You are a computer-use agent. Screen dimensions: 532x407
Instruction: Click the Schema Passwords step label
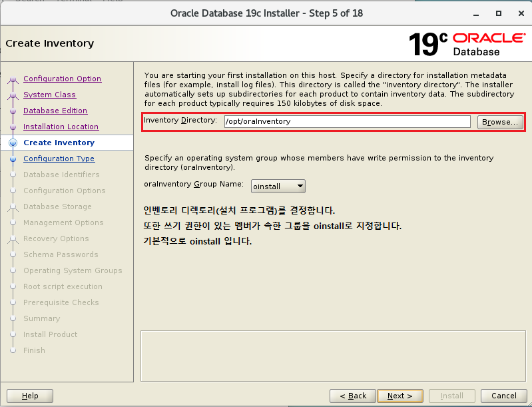coord(61,254)
